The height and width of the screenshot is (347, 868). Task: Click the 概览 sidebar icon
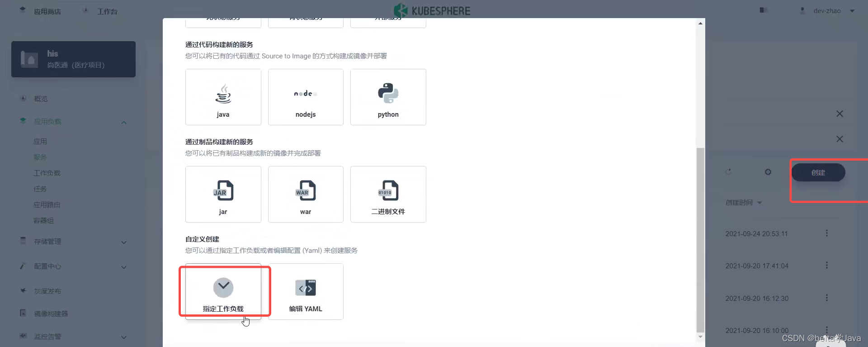click(23, 98)
